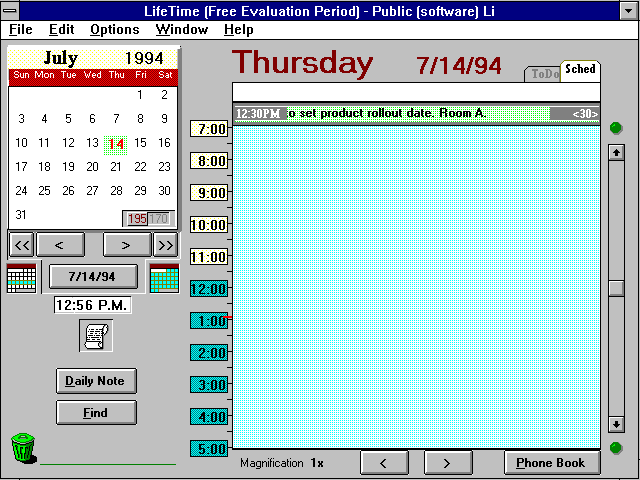Viewport: 640px width, 480px height.
Task: Go to previous month with < button
Action: pyautogui.click(x=60, y=245)
